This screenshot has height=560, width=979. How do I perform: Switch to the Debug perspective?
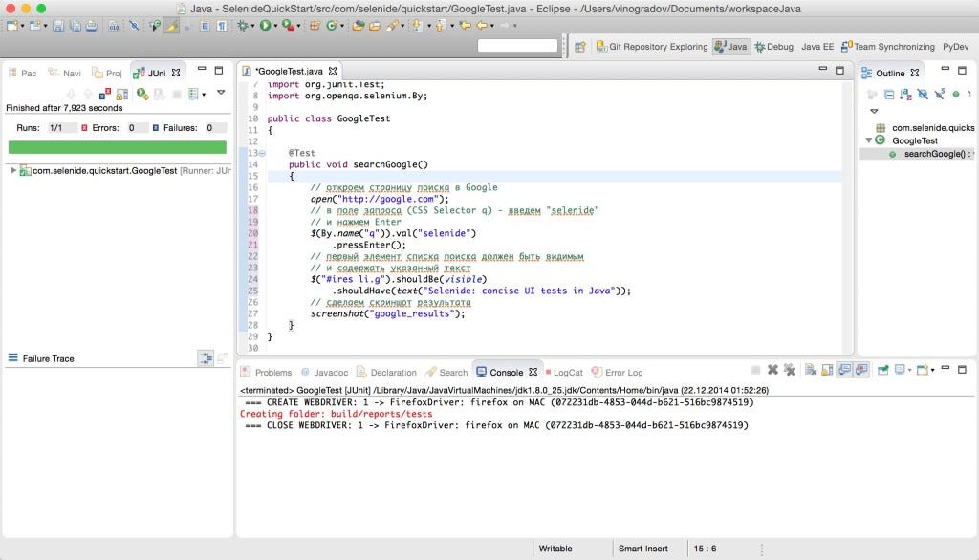(x=773, y=46)
